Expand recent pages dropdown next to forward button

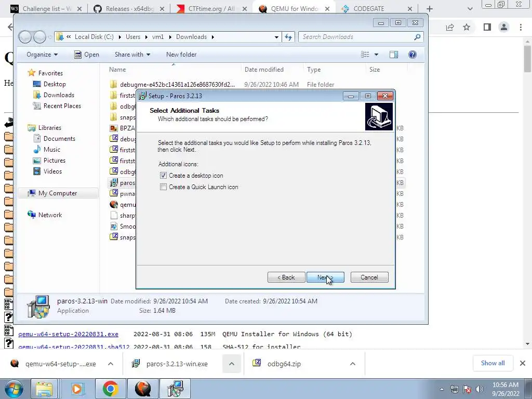pyautogui.click(x=50, y=37)
